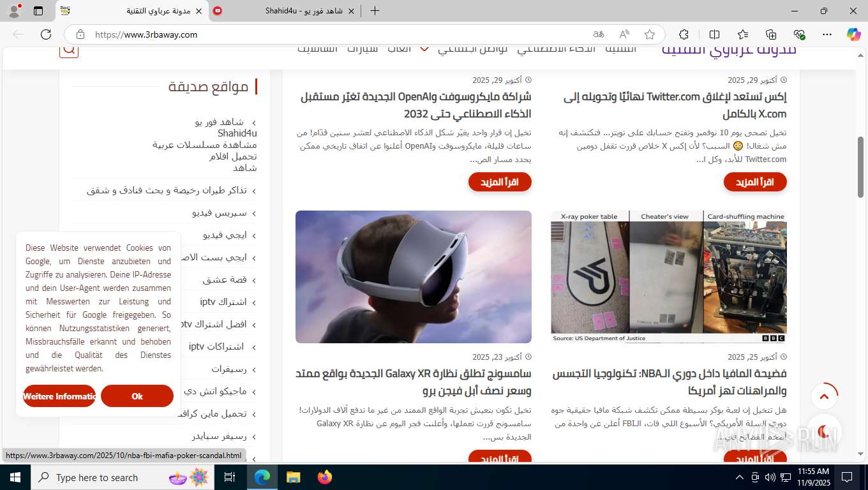Open the notifications center icon

coord(847,477)
